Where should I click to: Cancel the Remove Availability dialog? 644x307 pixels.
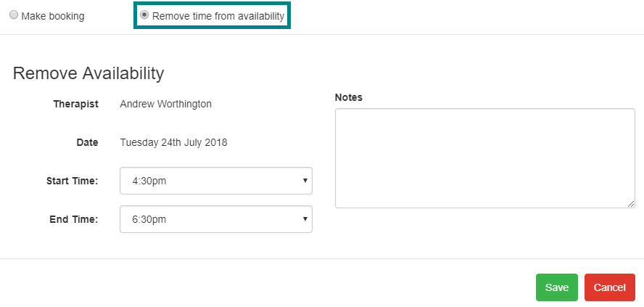609,287
